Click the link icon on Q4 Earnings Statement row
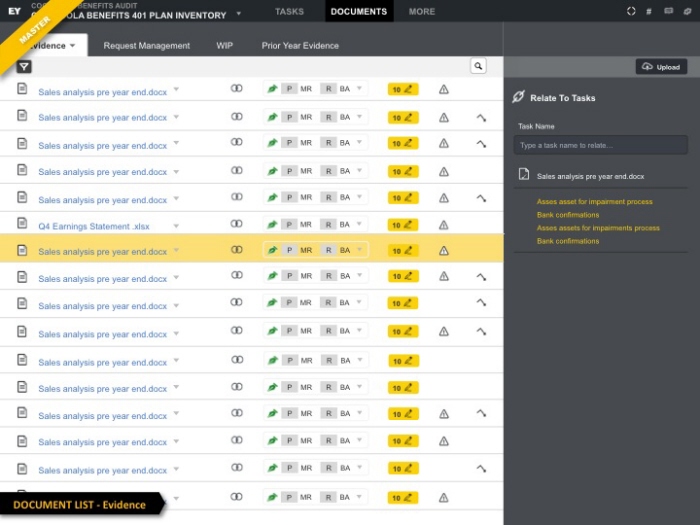The height and width of the screenshot is (525, 700). [x=237, y=224]
